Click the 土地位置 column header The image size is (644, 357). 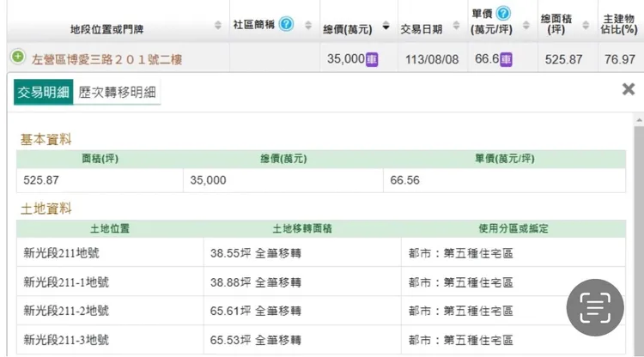(110, 228)
